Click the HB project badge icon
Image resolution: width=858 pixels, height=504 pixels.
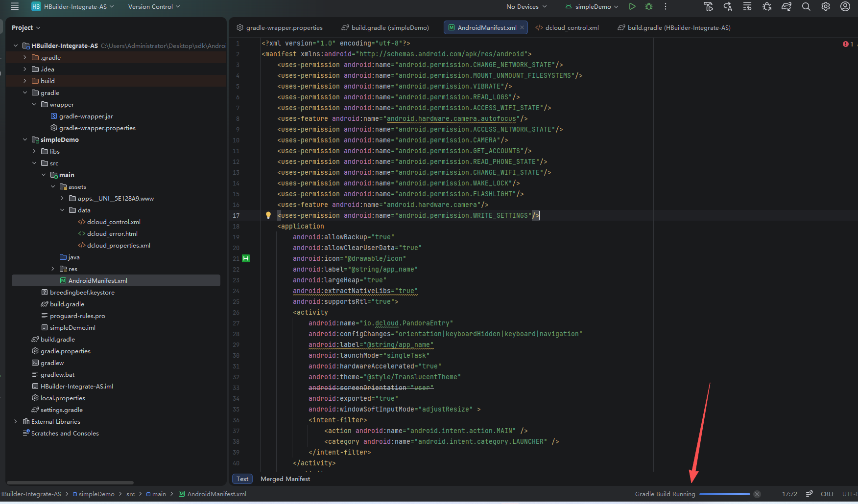[x=36, y=6]
